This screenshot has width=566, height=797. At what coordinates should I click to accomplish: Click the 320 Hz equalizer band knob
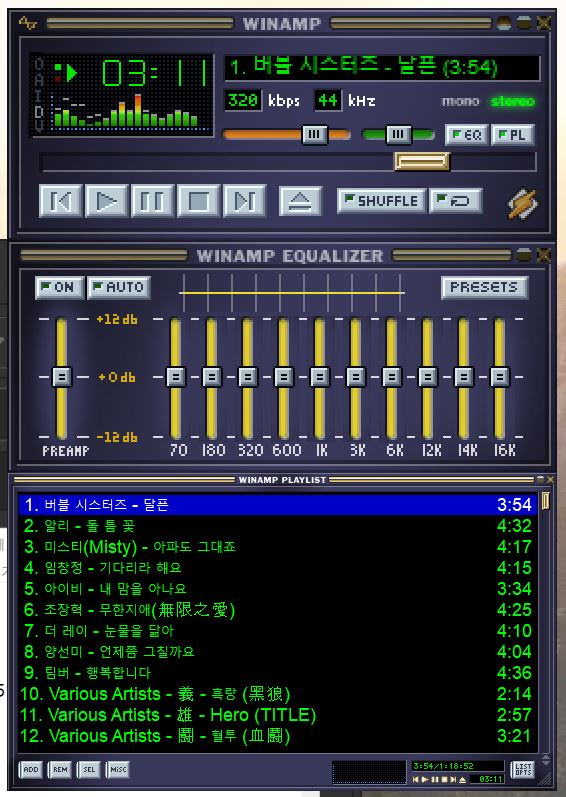(247, 377)
